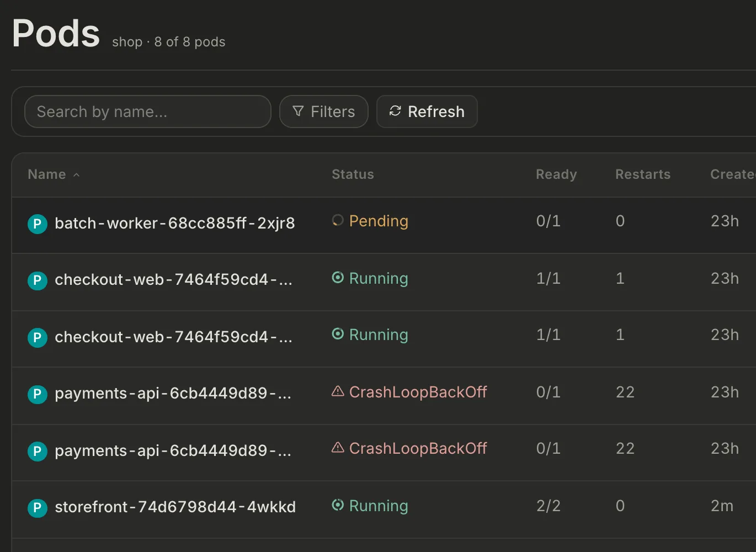Open pod storefront-74d6798d44-4wkkd

tap(175, 507)
